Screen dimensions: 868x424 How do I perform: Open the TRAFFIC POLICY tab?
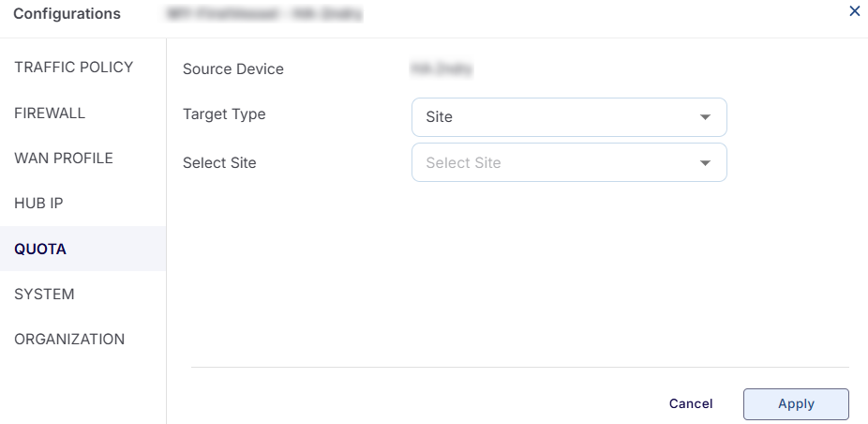(x=74, y=67)
